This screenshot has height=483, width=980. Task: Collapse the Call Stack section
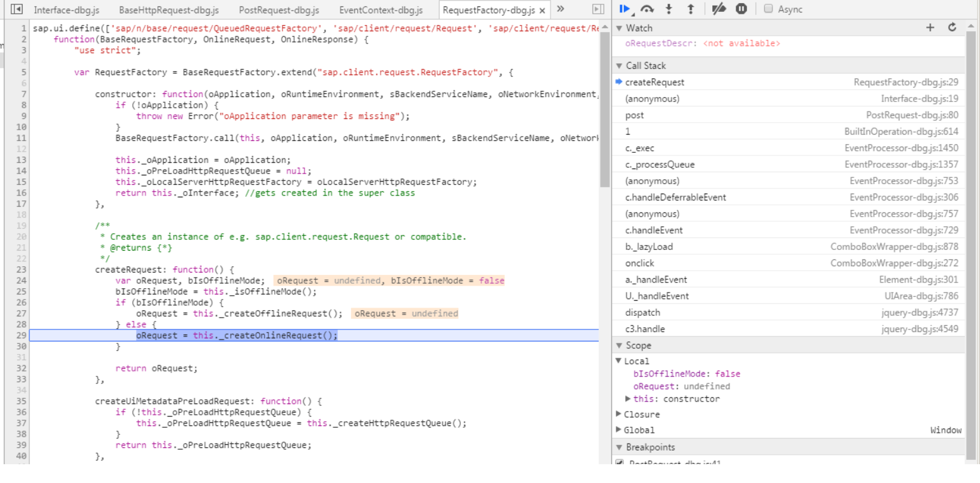coord(619,66)
